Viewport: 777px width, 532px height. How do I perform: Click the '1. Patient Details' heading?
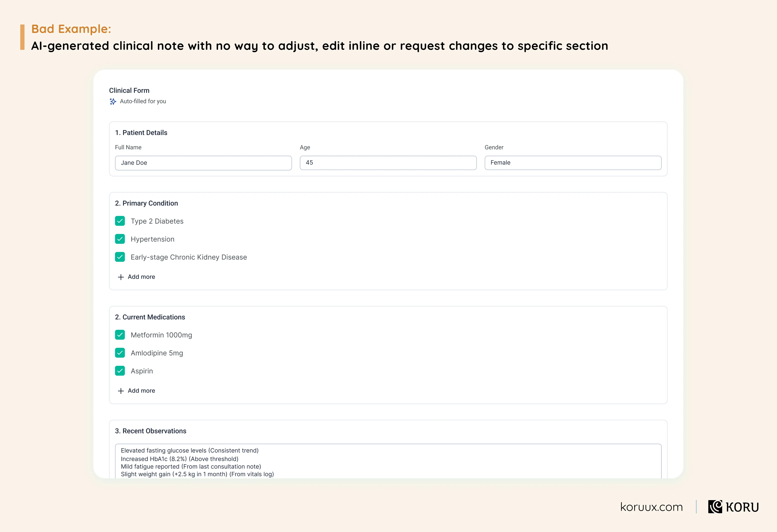point(141,133)
